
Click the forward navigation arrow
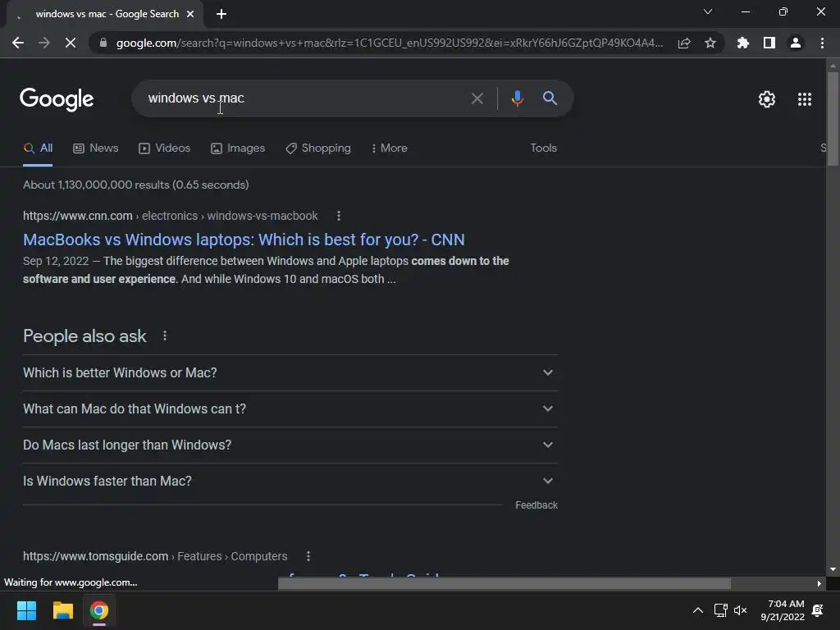44,43
